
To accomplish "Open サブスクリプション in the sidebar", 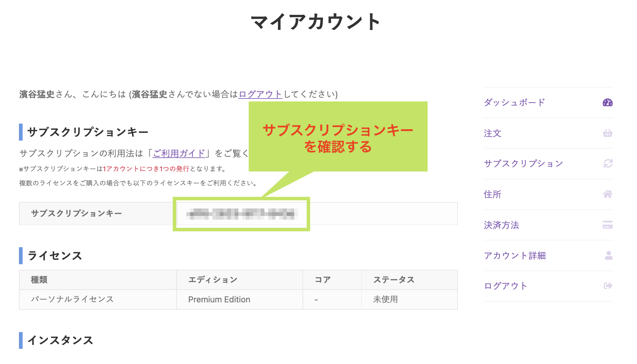I will click(523, 164).
